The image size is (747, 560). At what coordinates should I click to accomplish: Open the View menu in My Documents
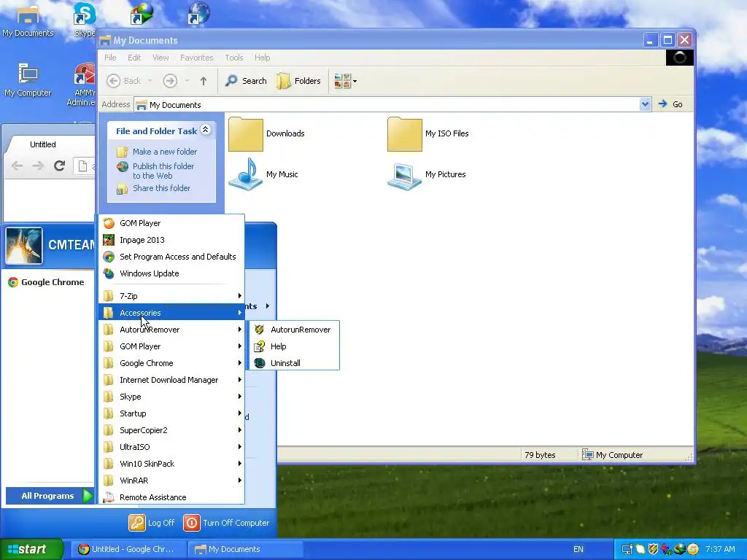160,58
